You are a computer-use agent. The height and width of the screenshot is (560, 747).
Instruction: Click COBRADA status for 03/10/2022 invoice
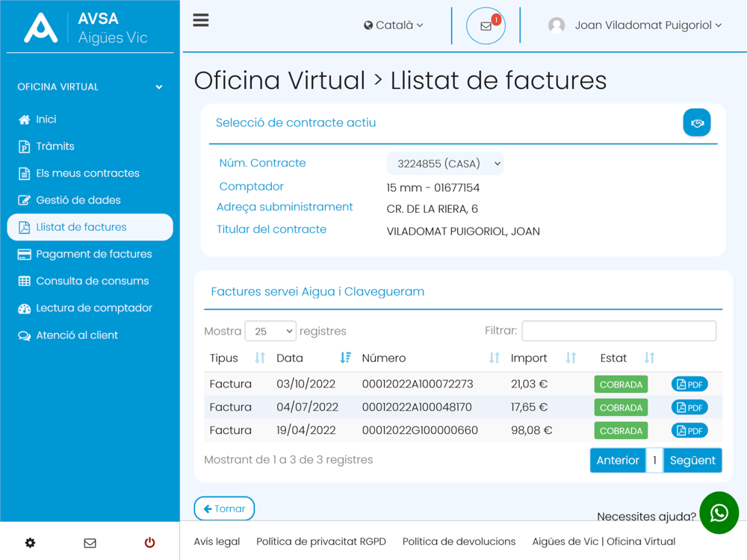(621, 385)
